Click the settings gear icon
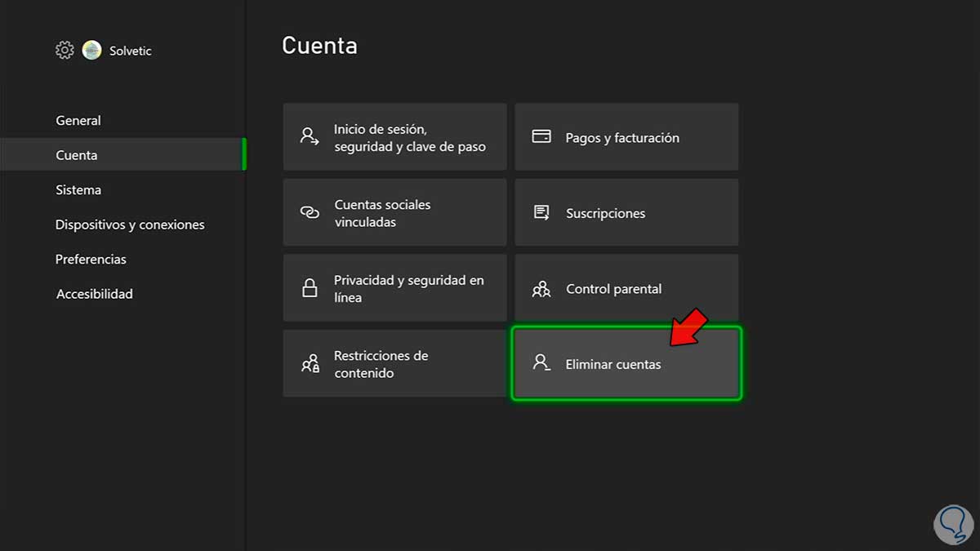The height and width of the screenshot is (551, 980). point(65,51)
